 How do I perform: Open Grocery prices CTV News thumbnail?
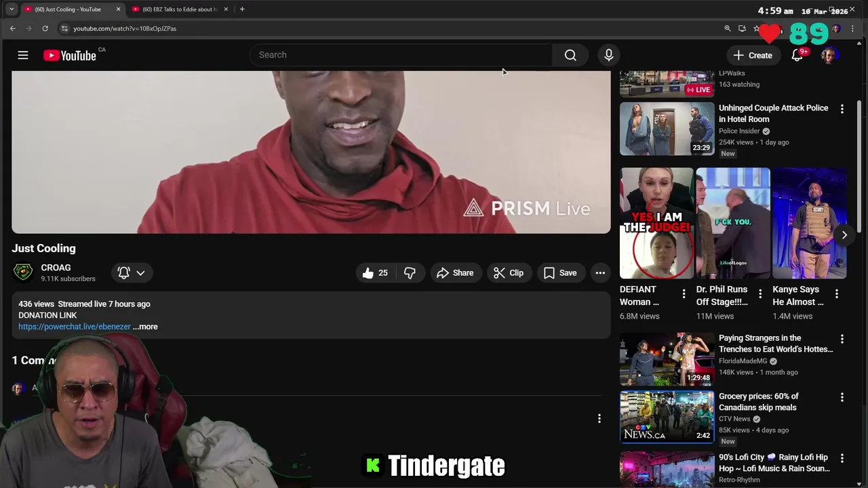[x=667, y=417]
